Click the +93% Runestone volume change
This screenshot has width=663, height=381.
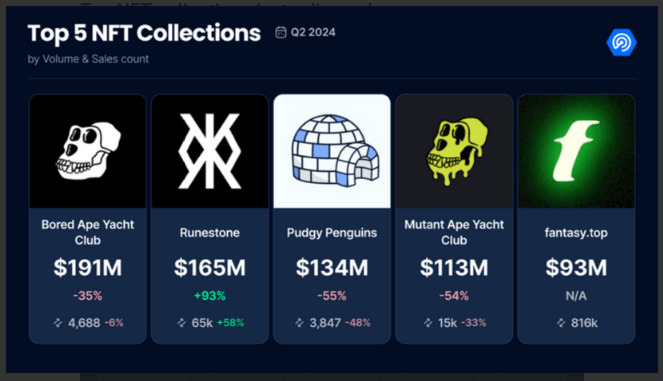pos(210,296)
